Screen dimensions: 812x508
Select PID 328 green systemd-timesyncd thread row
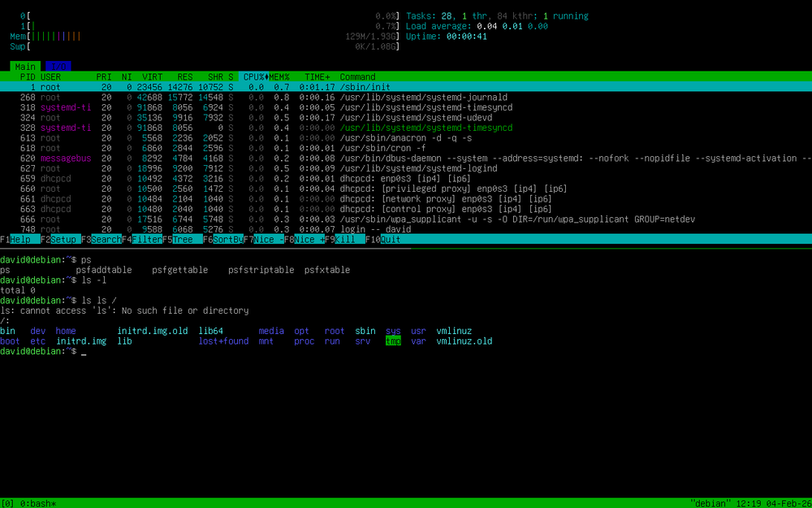point(406,128)
